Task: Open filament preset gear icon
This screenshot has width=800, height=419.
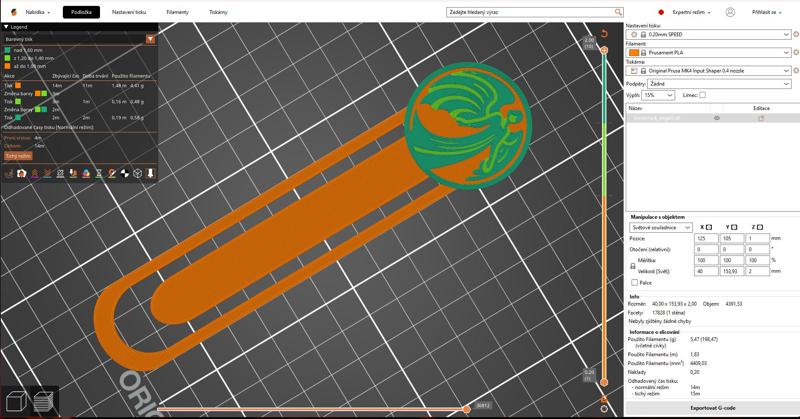Action: (796, 52)
